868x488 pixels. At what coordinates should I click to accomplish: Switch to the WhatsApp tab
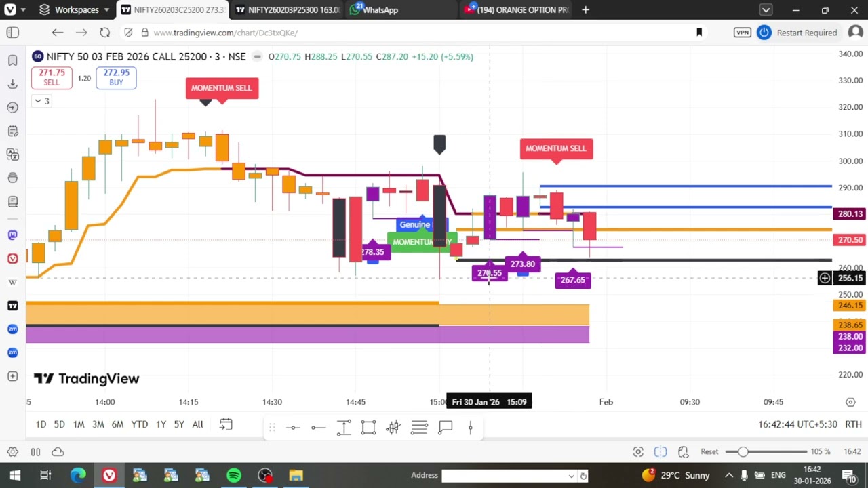pyautogui.click(x=401, y=9)
